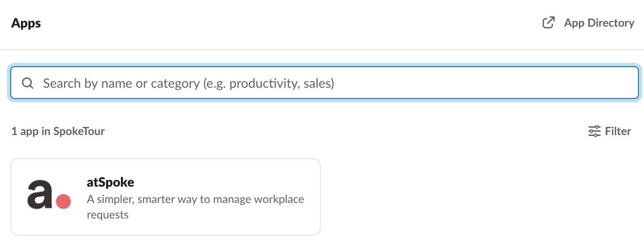Click the Apps heading

point(26,23)
